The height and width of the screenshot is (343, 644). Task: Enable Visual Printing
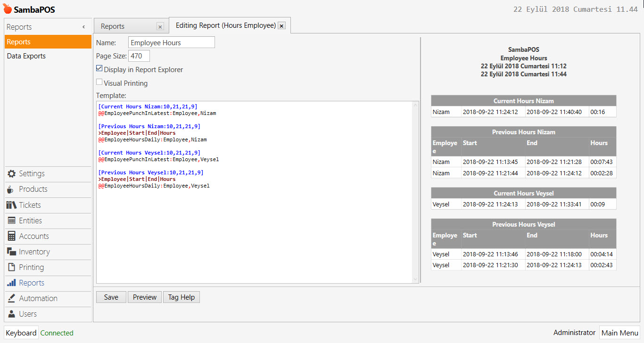pyautogui.click(x=99, y=82)
